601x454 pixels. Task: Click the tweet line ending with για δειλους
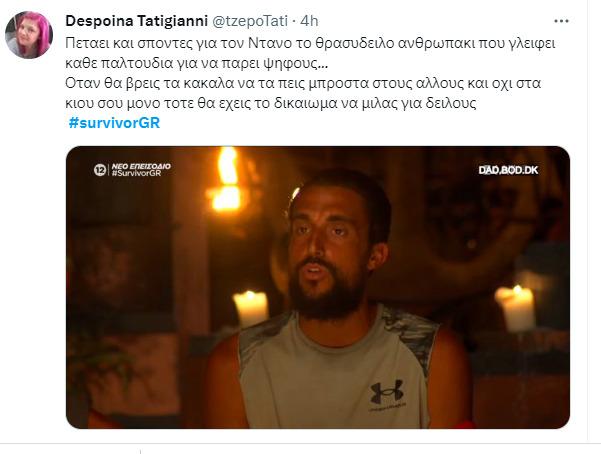(271, 103)
